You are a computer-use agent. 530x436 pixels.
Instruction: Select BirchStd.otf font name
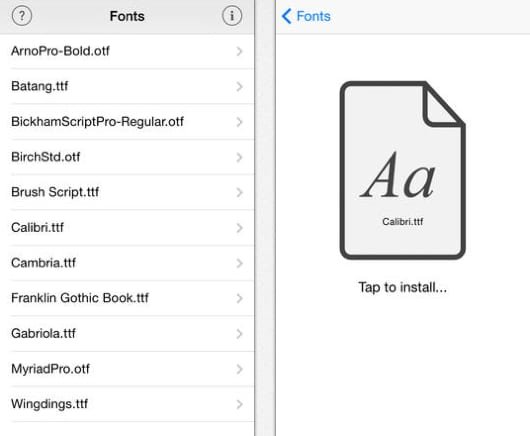click(46, 157)
